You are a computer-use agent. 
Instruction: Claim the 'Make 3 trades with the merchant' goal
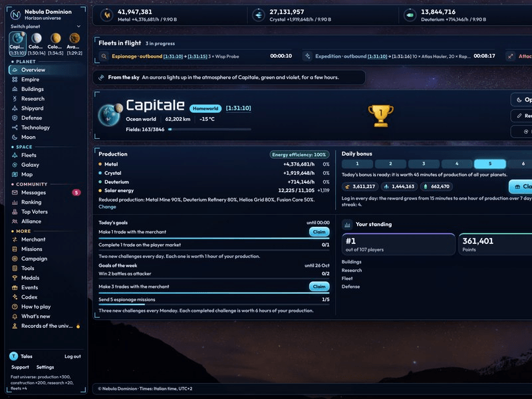319,287
